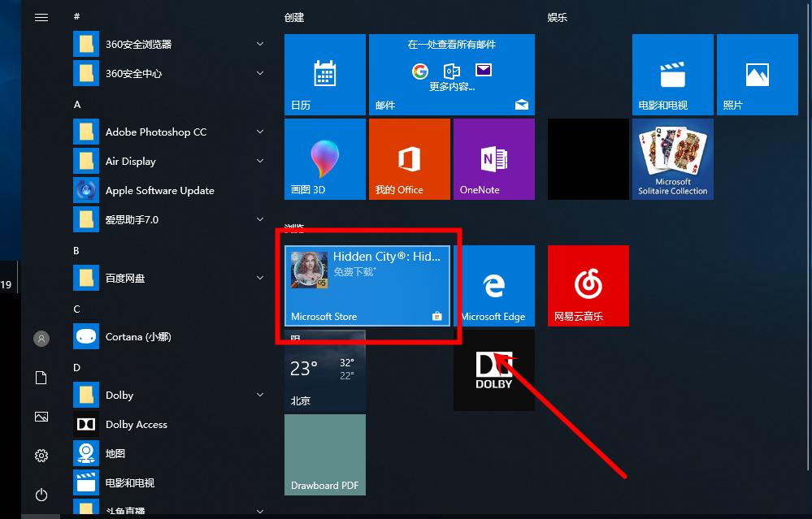The image size is (812, 519).
Task: Launch the Drawboard PDF tile
Action: 324,454
